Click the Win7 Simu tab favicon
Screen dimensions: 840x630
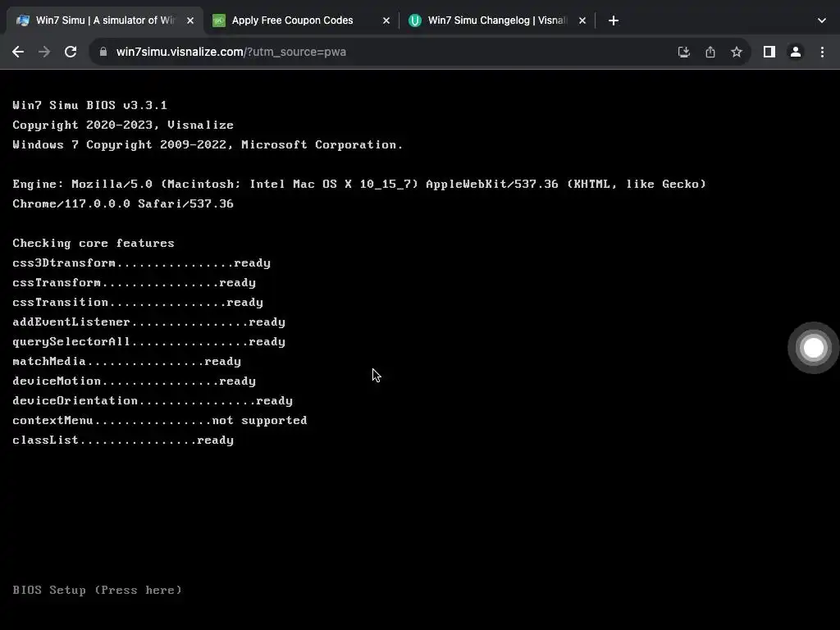(23, 21)
